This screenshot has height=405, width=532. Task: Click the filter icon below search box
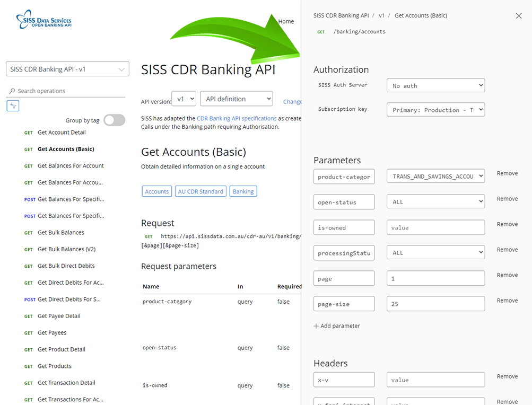click(x=13, y=106)
